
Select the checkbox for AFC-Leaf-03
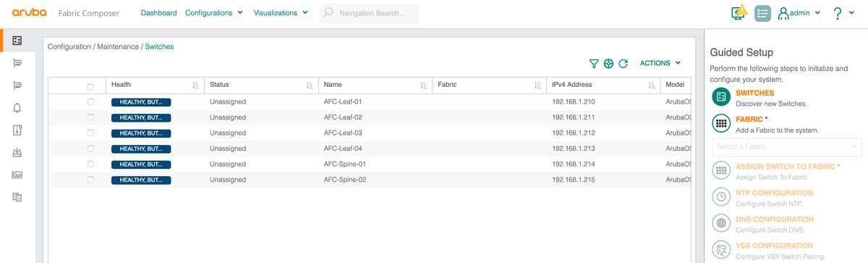[x=90, y=133]
